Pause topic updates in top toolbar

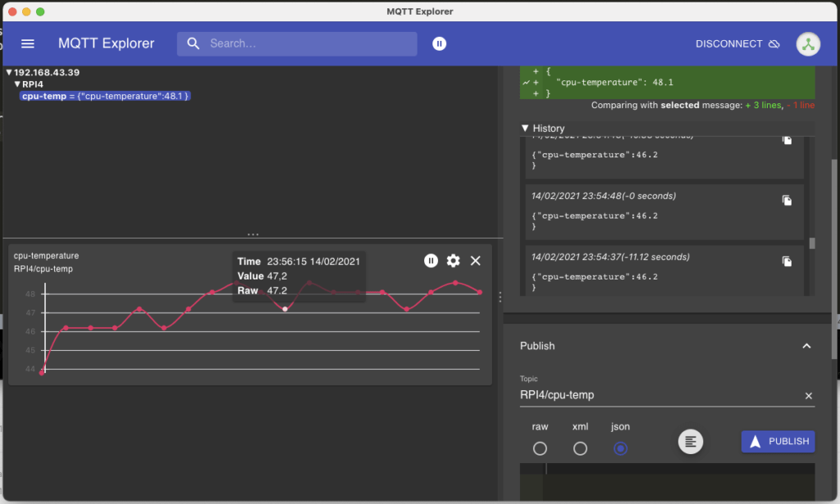[440, 44]
